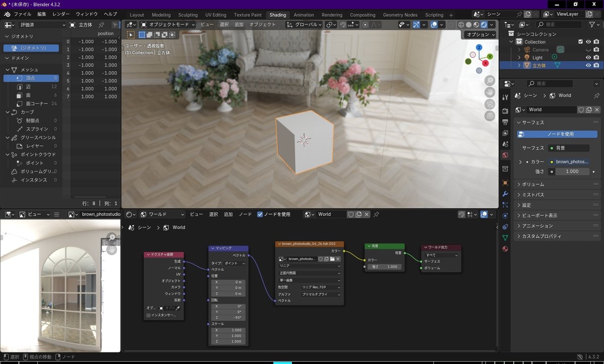
Task: Open the Object Data properties tab
Action: [x=505, y=237]
